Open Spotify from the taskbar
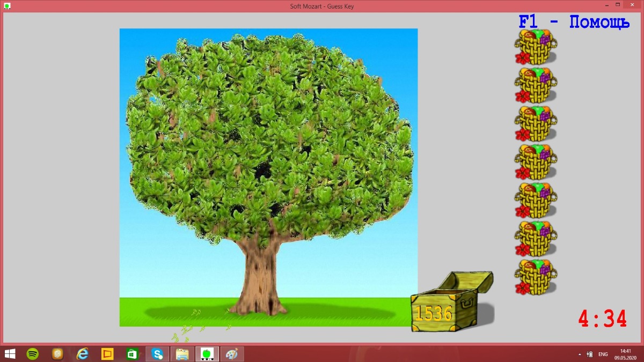644x362 pixels. pos(33,354)
